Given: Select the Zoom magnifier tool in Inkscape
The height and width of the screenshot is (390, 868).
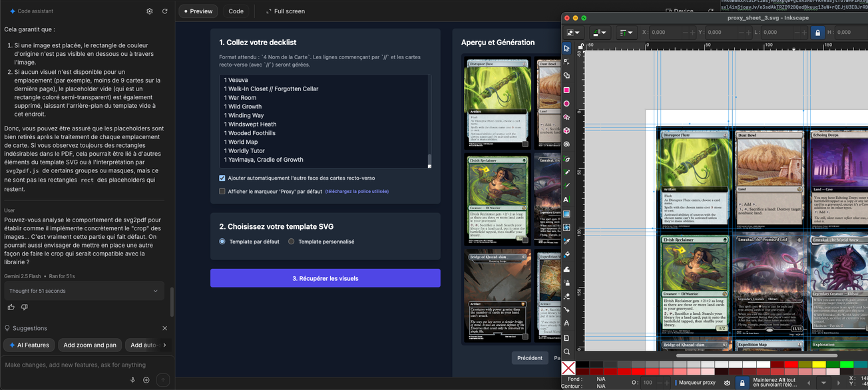Looking at the screenshot, I should [566, 351].
